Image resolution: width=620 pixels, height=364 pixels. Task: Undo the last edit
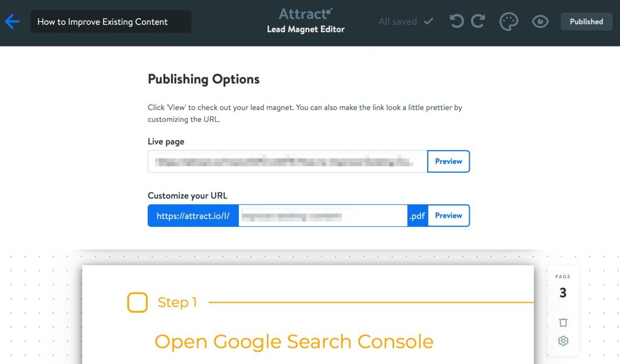(457, 22)
